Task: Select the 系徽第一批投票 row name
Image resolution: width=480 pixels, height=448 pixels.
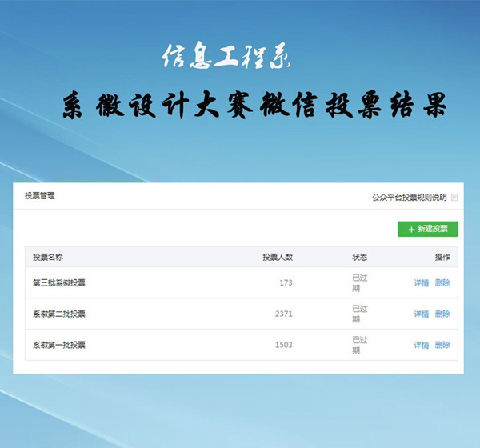Action: pyautogui.click(x=58, y=345)
